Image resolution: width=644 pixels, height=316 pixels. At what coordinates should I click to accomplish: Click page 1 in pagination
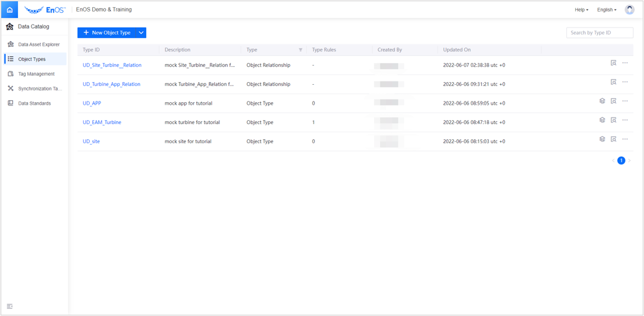point(621,161)
